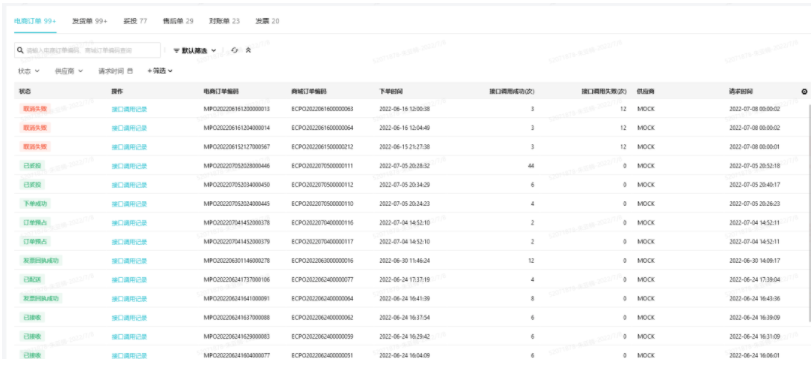The width and height of the screenshot is (811, 374).
Task: Click order time 2022-06-15 21:27:38
Action: [x=404, y=147]
